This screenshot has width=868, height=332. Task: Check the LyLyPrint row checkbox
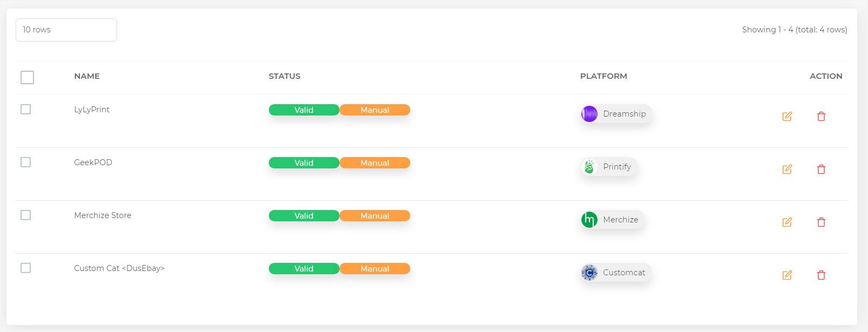tap(25, 109)
